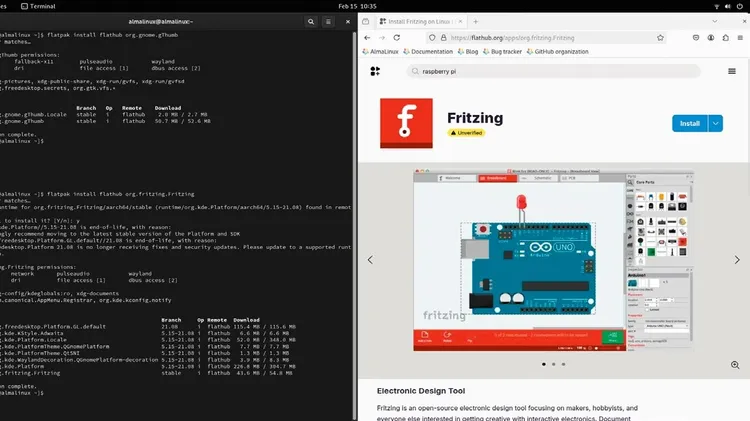Close the Install Fritzing tab
Viewport: 750px width, 421px height.
pyautogui.click(x=461, y=22)
